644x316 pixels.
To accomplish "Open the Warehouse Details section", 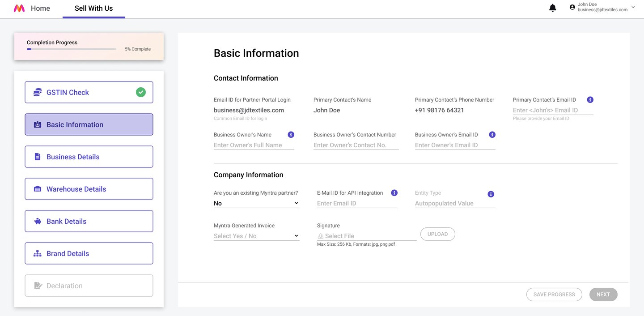I will click(x=89, y=189).
